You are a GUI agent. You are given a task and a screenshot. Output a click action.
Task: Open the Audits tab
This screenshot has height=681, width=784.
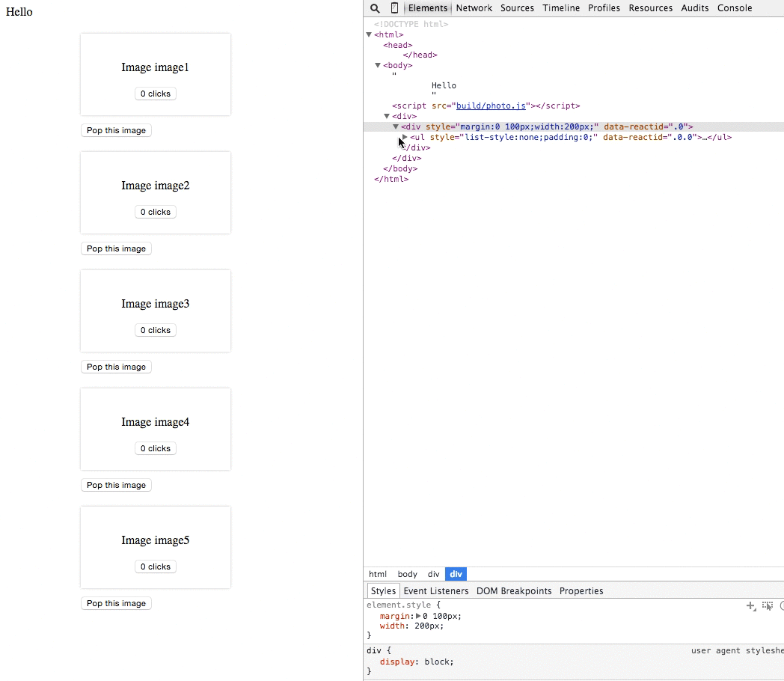[694, 8]
